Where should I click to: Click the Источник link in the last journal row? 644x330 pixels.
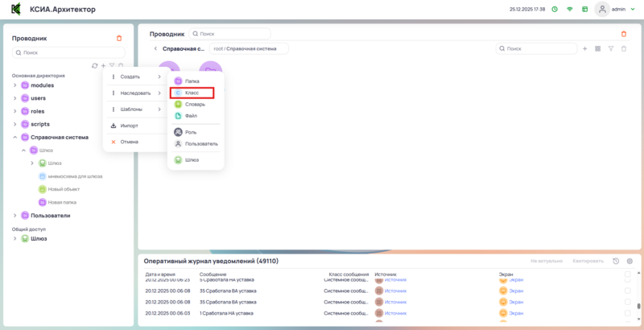pos(395,313)
